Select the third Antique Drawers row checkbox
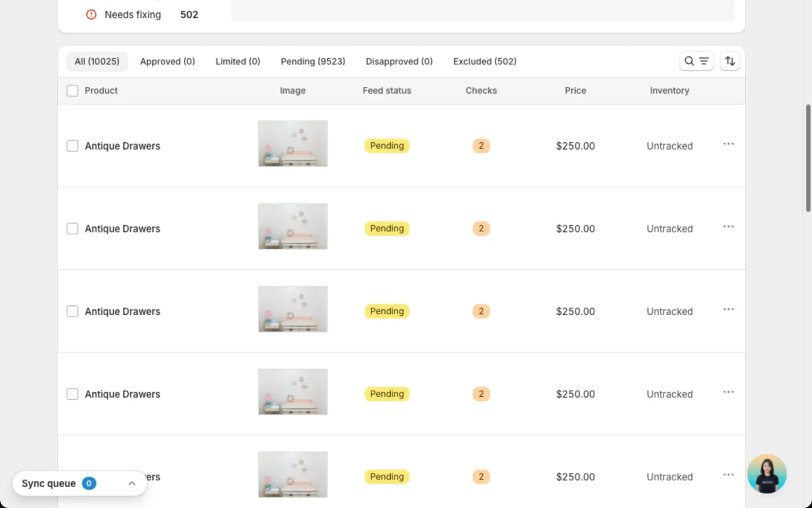Screen dimensions: 812x508 click(72, 312)
